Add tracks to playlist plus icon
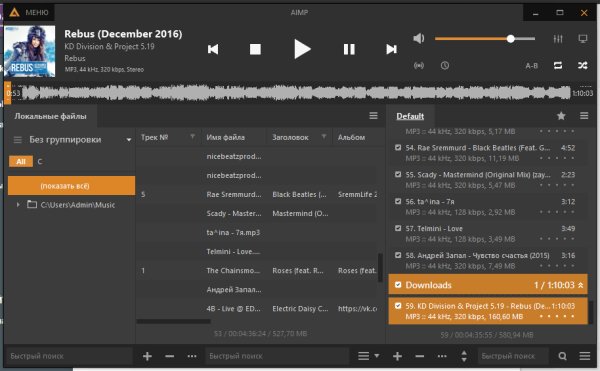This screenshot has width=600, height=371. click(397, 356)
